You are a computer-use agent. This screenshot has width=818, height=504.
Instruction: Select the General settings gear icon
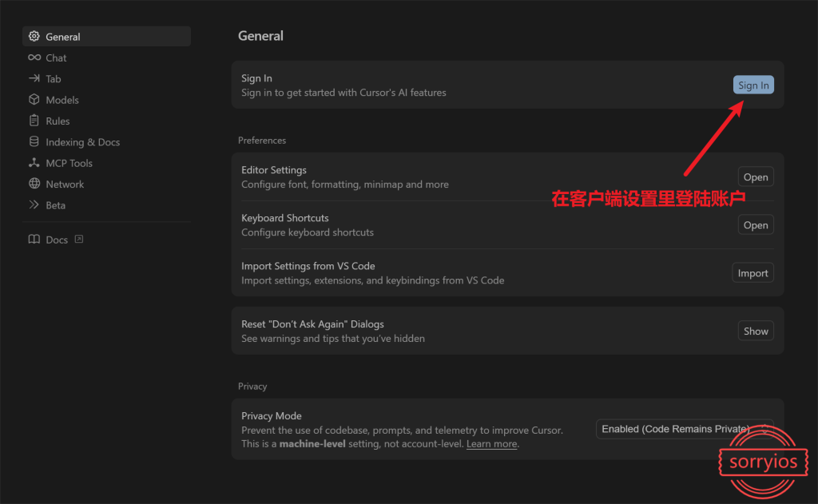34,36
